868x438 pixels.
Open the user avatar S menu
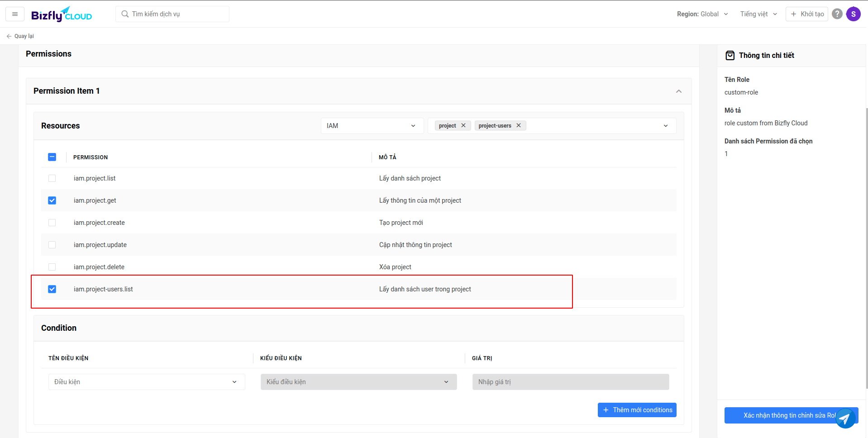[x=853, y=14]
